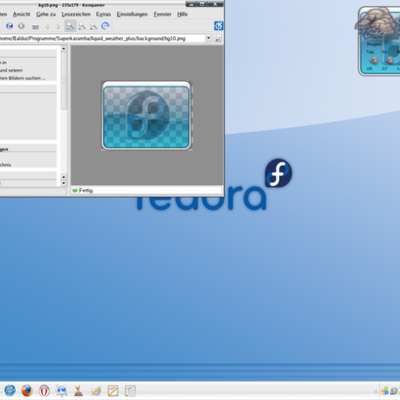Open the Lesezeichen menu
This screenshot has width=400, height=400.
click(x=76, y=14)
